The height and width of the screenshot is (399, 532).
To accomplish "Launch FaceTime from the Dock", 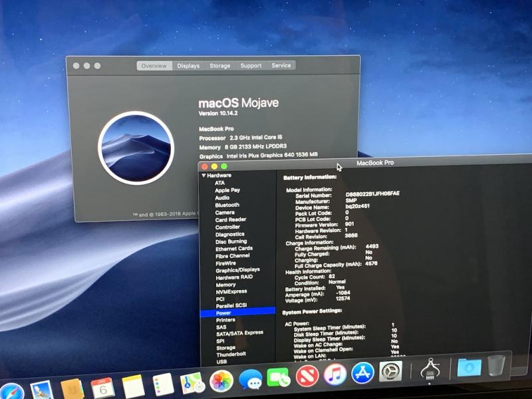I will pyautogui.click(x=279, y=377).
